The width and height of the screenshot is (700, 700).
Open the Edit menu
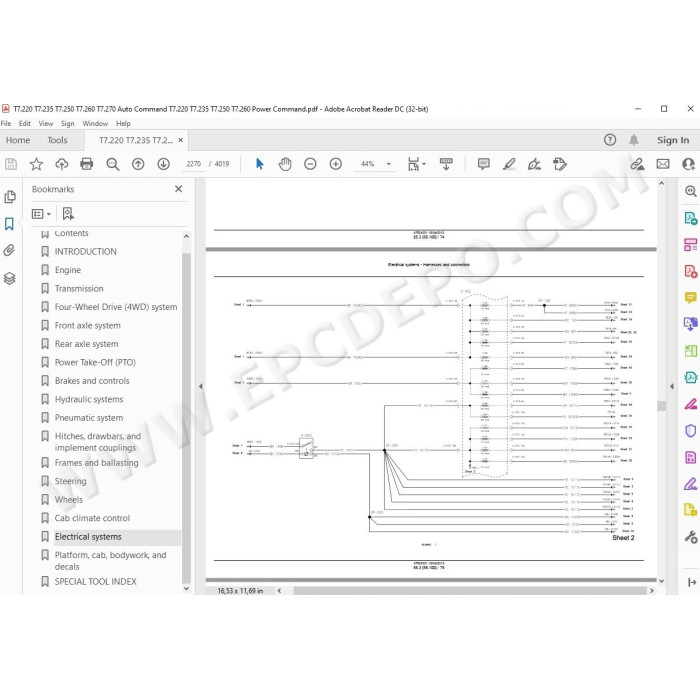pos(25,124)
